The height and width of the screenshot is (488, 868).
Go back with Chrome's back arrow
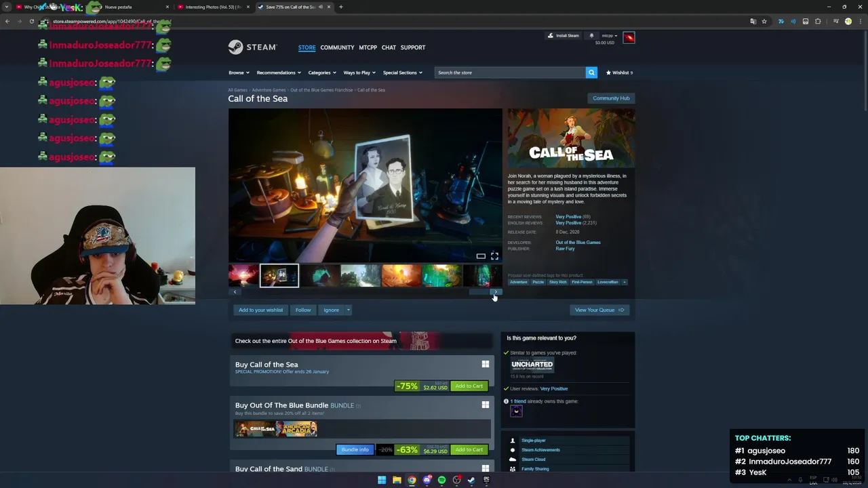[x=7, y=21]
